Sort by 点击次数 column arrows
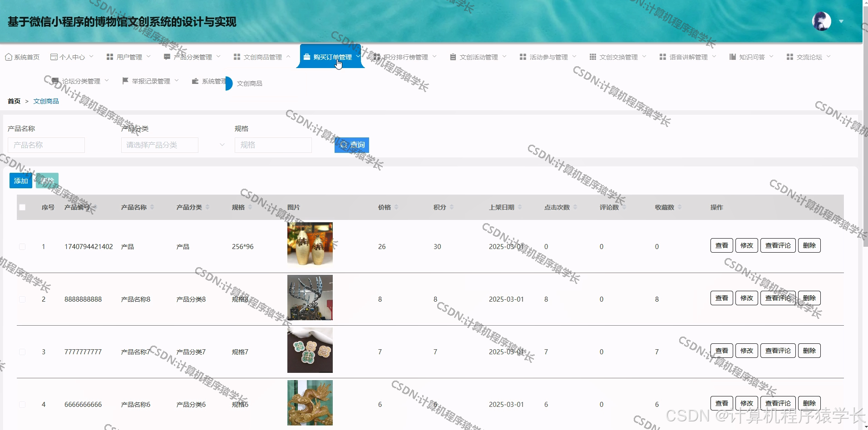This screenshot has width=868, height=430. tap(575, 207)
